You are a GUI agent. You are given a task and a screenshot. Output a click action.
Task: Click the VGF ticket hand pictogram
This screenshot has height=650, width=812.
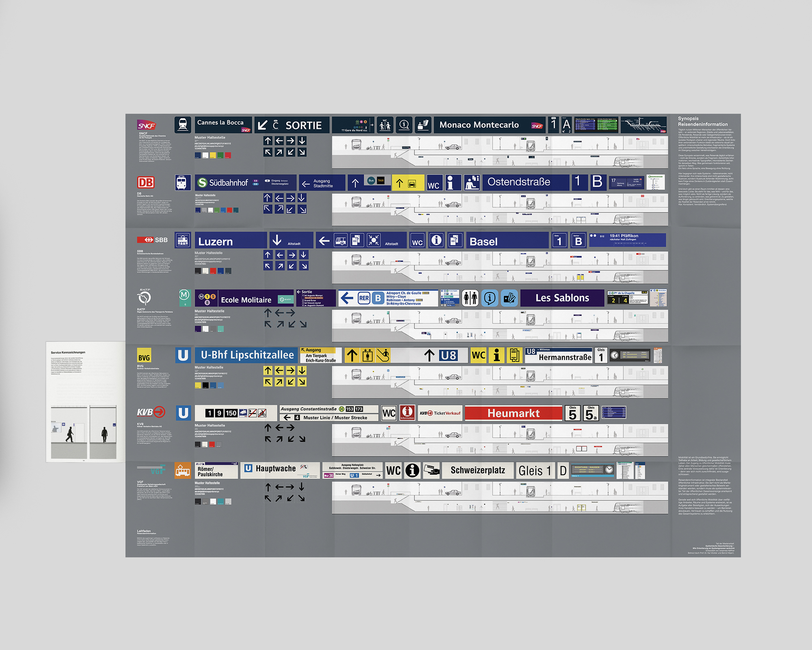point(432,470)
